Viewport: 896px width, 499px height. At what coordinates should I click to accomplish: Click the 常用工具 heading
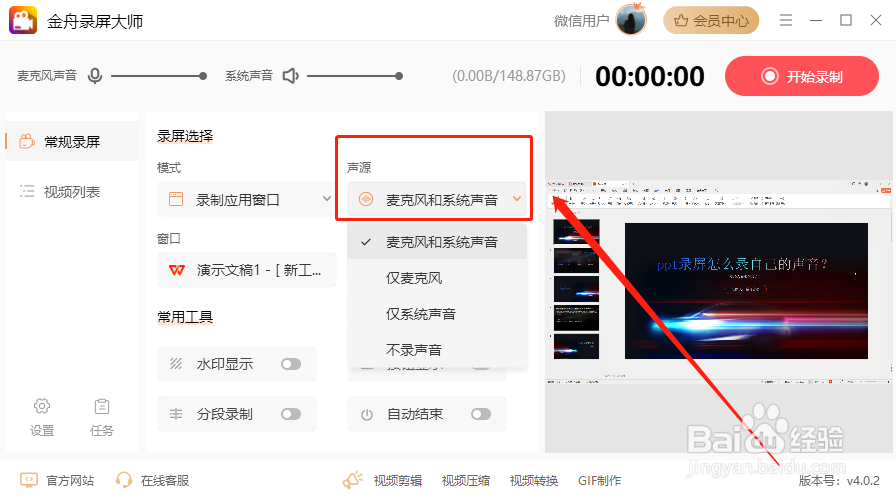pos(185,317)
